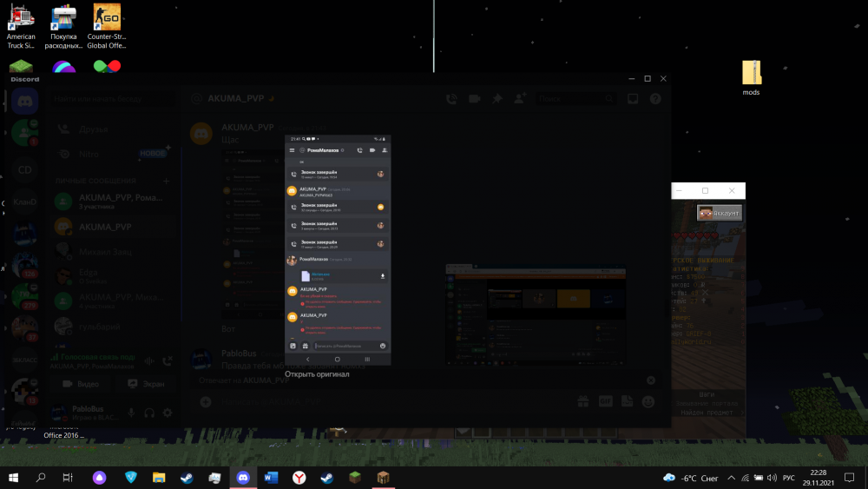Click the Discord 'Поиск' search field
Viewport: 868px width, 489px height.
coord(575,98)
